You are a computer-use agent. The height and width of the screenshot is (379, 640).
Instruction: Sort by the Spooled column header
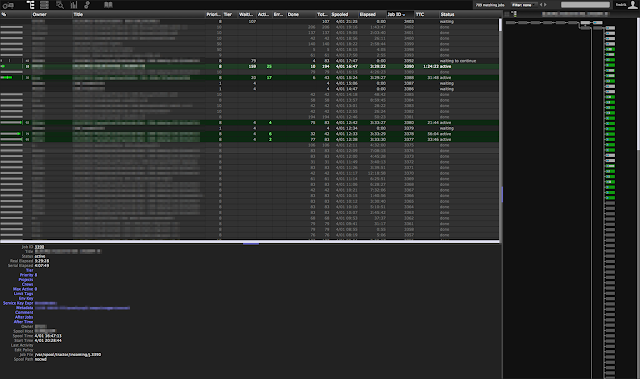(344, 14)
